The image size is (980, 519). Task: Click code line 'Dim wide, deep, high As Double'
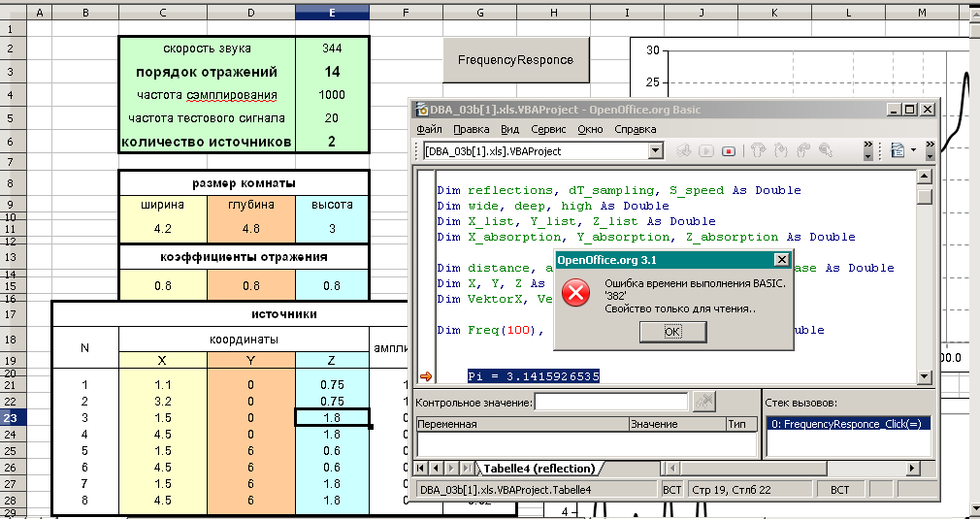pyautogui.click(x=553, y=206)
